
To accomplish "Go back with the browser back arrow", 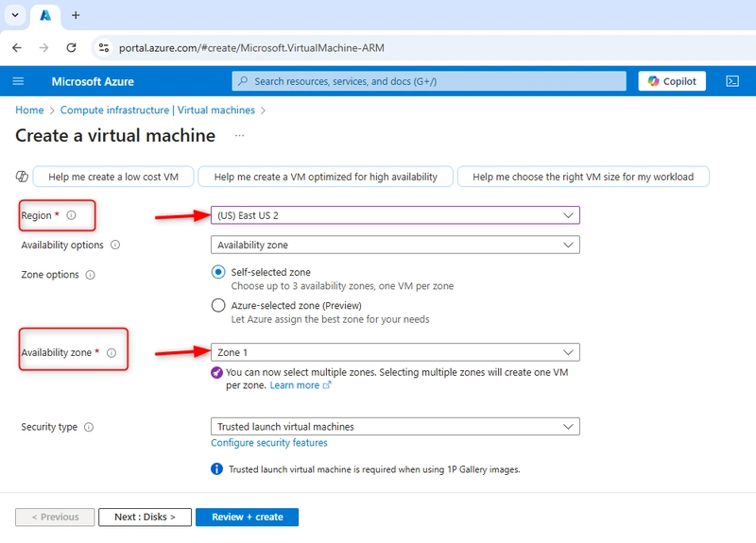I will (17, 48).
